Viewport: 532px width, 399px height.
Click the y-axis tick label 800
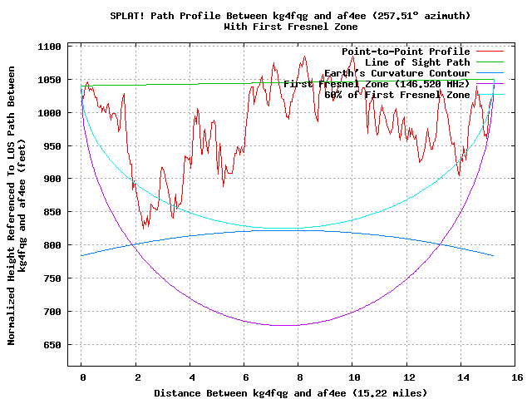coord(52,245)
